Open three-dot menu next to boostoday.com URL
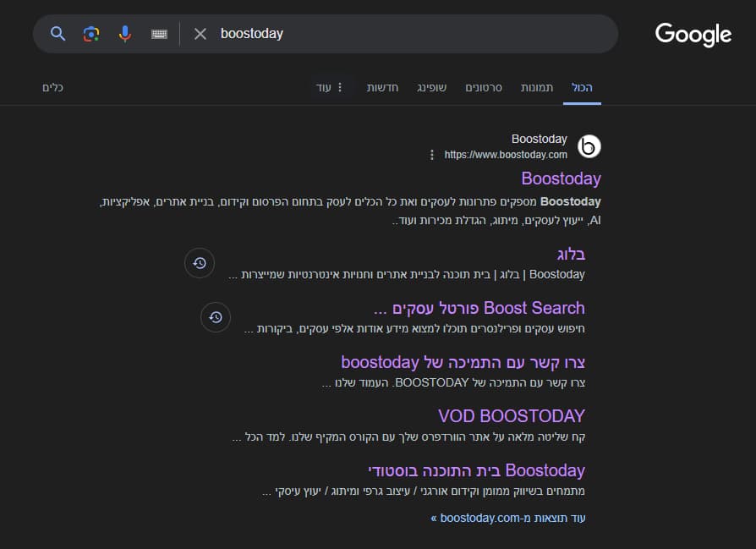This screenshot has height=549, width=756. (432, 155)
